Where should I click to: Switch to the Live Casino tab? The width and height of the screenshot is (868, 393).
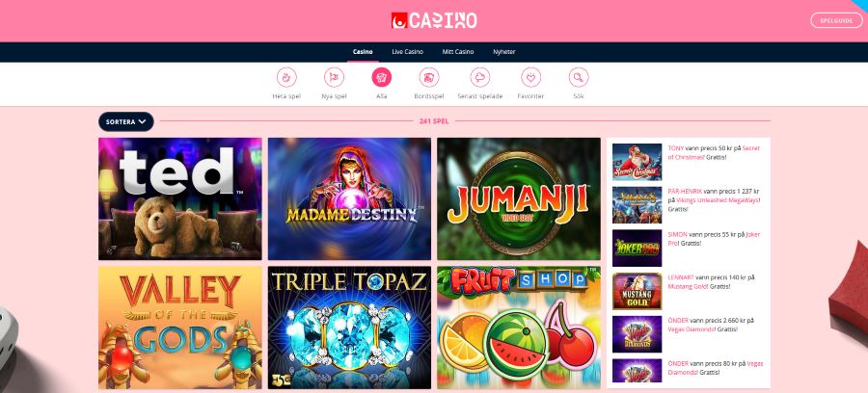407,52
